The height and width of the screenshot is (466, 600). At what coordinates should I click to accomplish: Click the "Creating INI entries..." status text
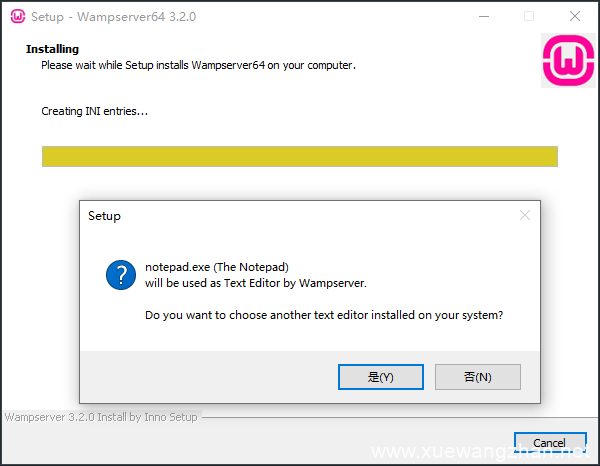point(94,111)
